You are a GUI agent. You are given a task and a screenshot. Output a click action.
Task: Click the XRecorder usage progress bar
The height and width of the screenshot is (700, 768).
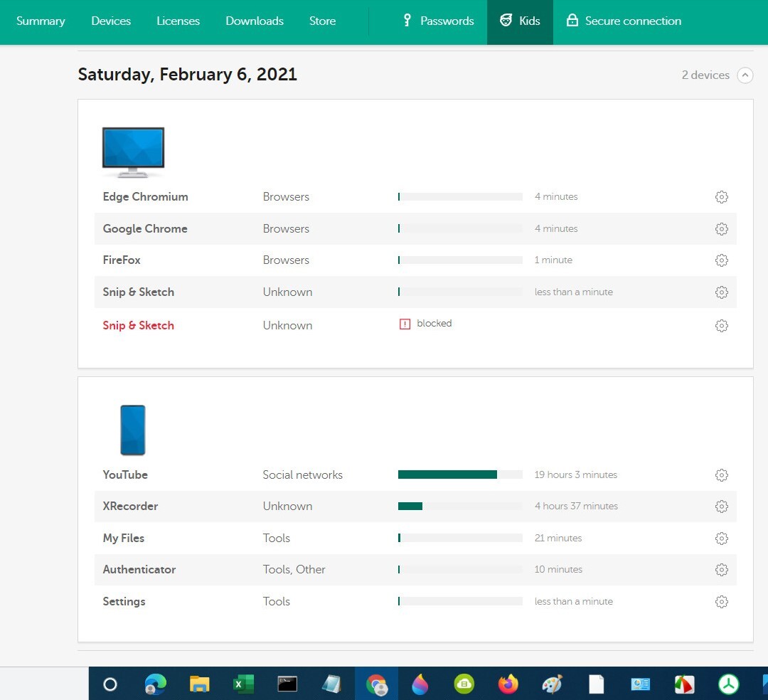[x=460, y=506]
